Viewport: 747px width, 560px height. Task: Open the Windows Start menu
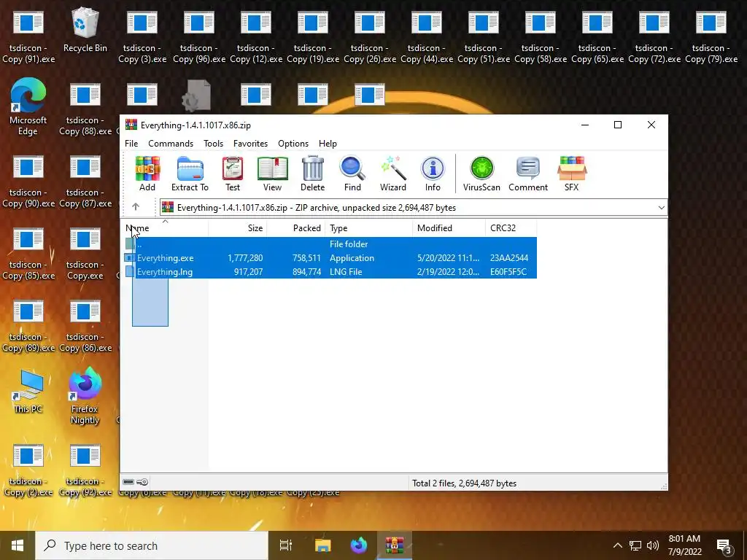point(18,545)
